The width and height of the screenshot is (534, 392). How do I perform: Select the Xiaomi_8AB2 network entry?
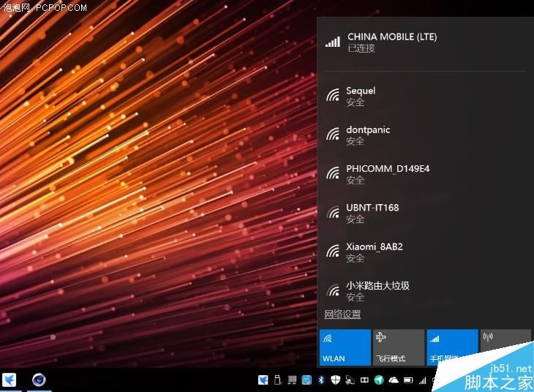(x=425, y=252)
